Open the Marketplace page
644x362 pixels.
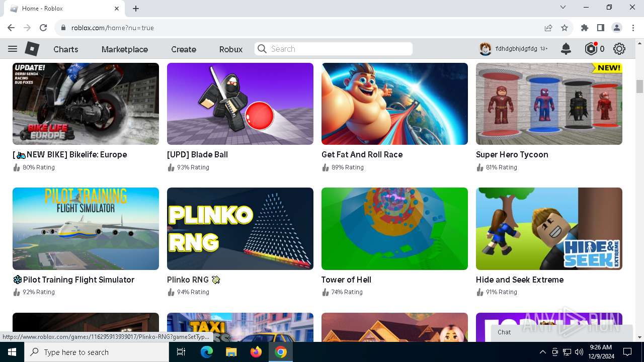pyautogui.click(x=125, y=49)
